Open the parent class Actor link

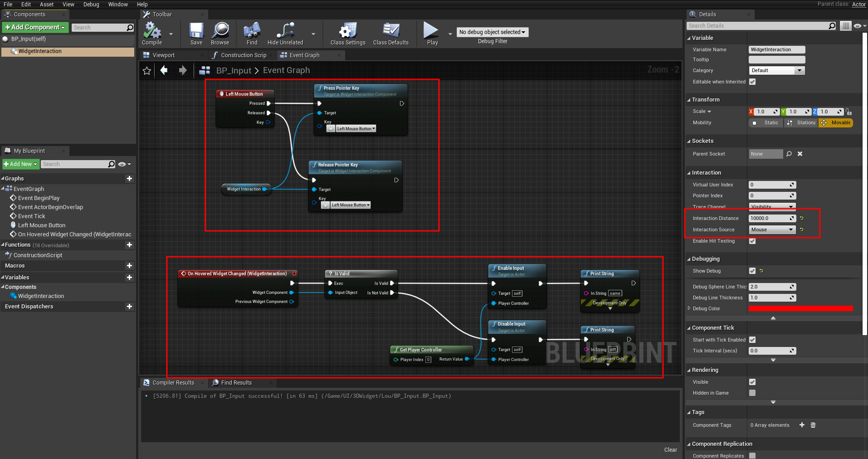859,4
